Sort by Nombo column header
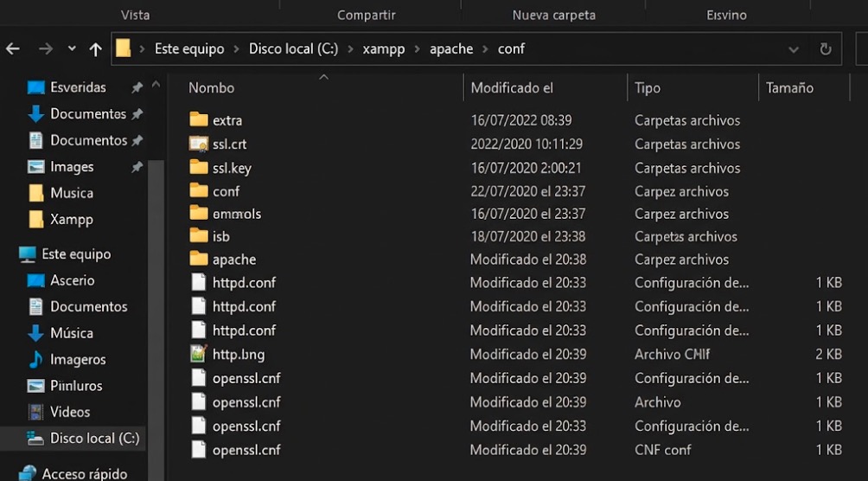This screenshot has height=481, width=868. [212, 88]
